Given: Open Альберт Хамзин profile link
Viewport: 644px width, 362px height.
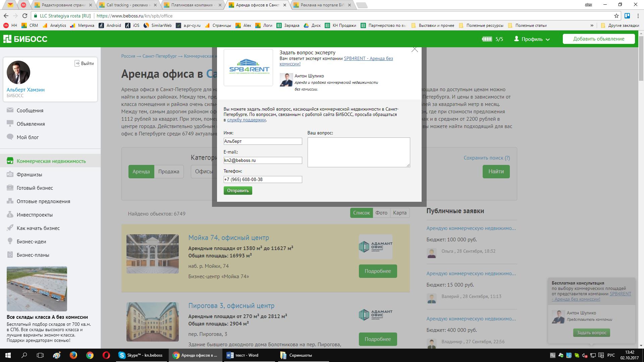Looking at the screenshot, I should pos(25,90).
